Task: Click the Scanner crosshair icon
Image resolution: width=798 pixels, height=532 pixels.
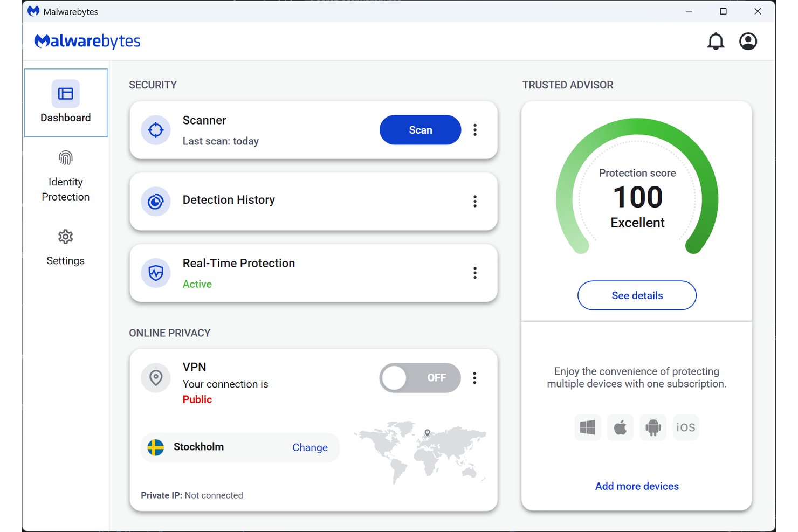Action: pyautogui.click(x=156, y=130)
